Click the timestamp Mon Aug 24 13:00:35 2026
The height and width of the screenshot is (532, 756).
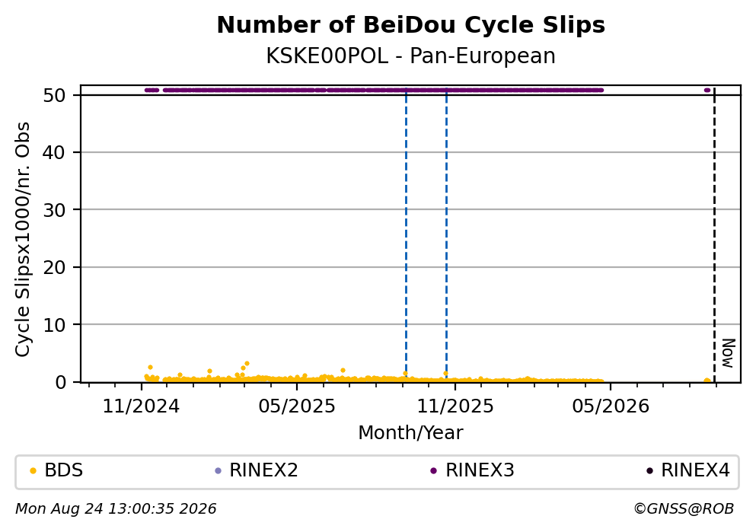(116, 509)
